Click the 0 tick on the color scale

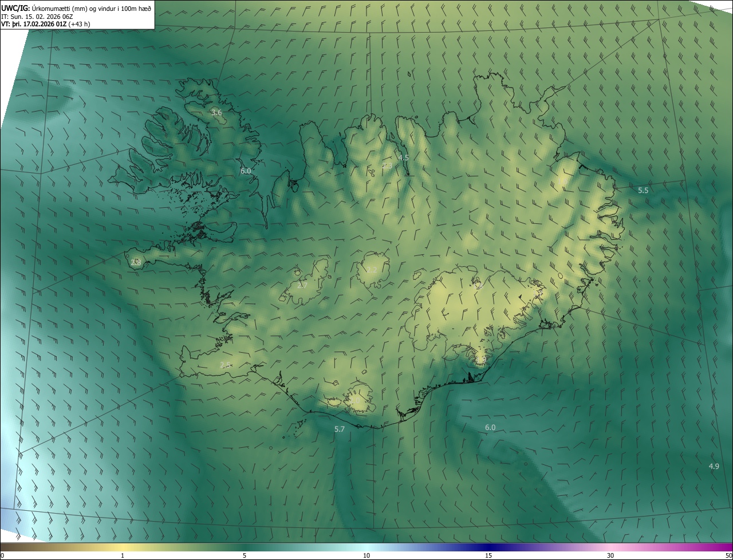click(x=2, y=555)
